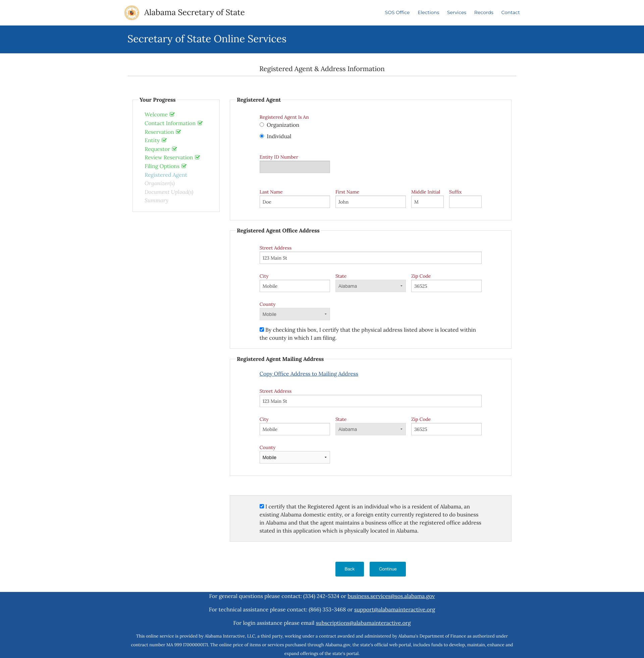The image size is (644, 658).
Task: Select the Organization radio button
Action: point(262,125)
